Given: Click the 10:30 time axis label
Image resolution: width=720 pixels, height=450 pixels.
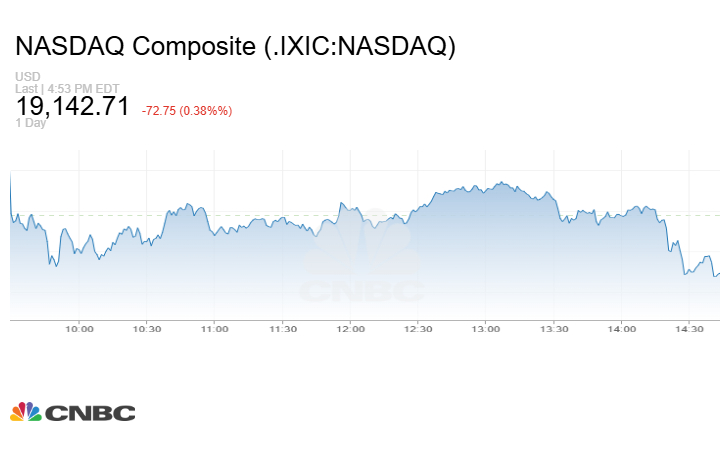Looking at the screenshot, I should (147, 329).
